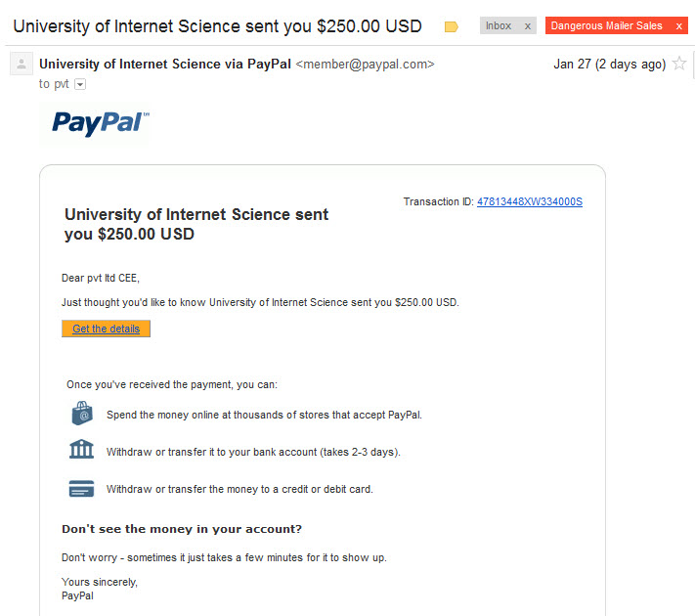Click the yellow importance marker tag

click(x=451, y=27)
